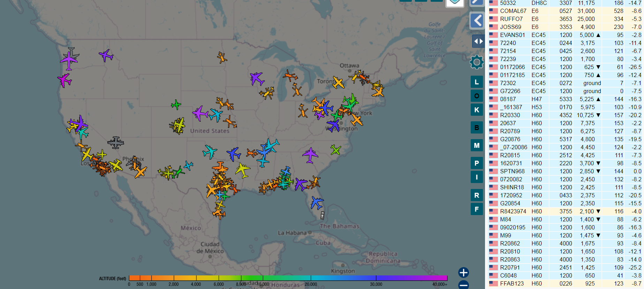The width and height of the screenshot is (644, 289).
Task: Select the blue aircraft over Arkansas
Action: pyautogui.click(x=234, y=154)
